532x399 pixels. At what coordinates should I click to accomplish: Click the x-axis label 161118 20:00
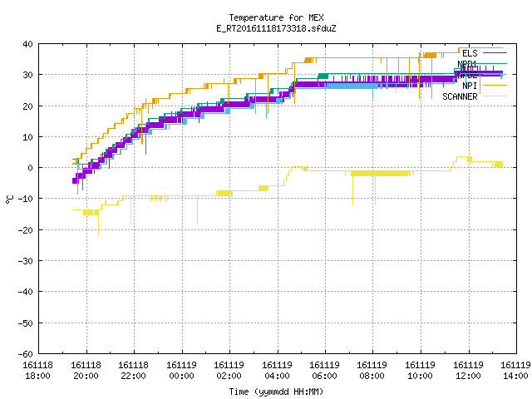point(86,371)
